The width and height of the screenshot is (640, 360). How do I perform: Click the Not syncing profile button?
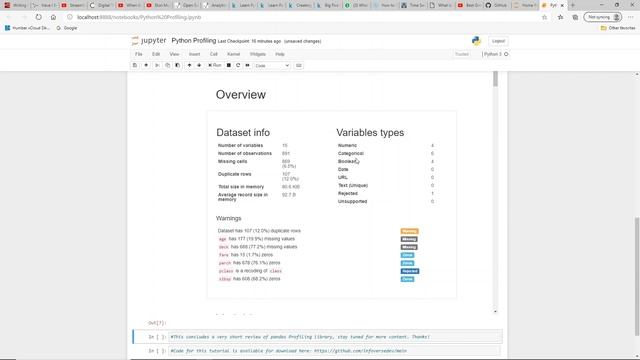(x=603, y=17)
